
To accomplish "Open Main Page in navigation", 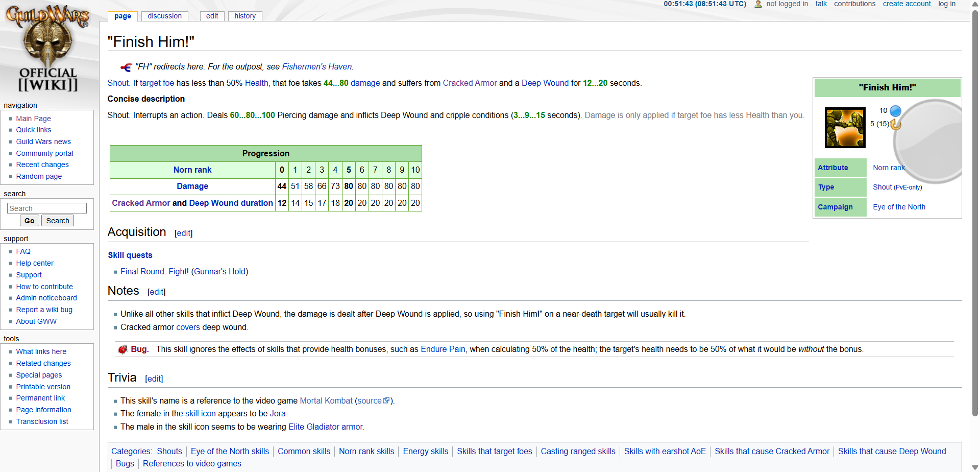I will (x=33, y=119).
